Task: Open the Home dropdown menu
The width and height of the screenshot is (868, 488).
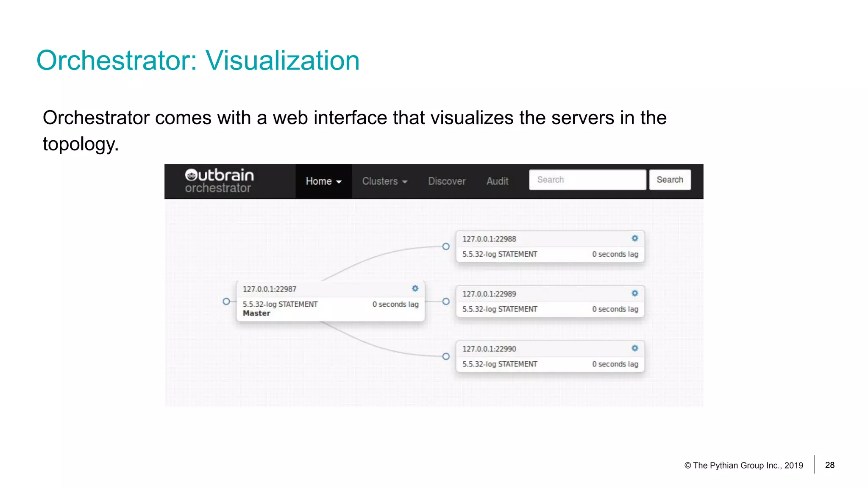Action: click(x=324, y=181)
